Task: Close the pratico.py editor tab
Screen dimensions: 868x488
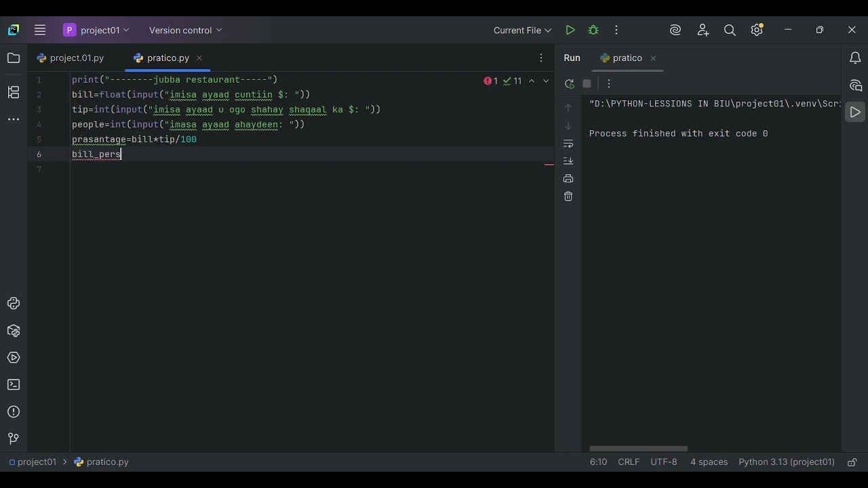Action: click(x=199, y=58)
